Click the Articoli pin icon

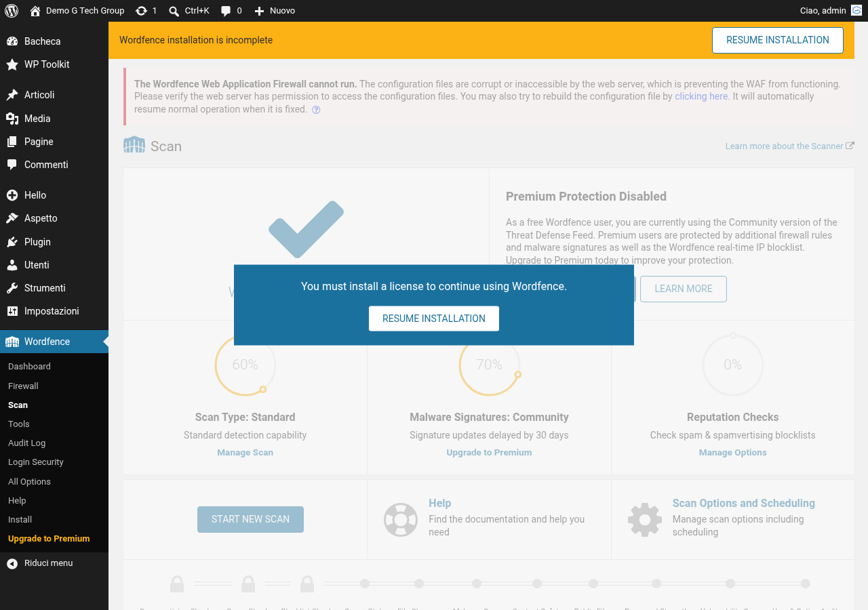(x=12, y=95)
